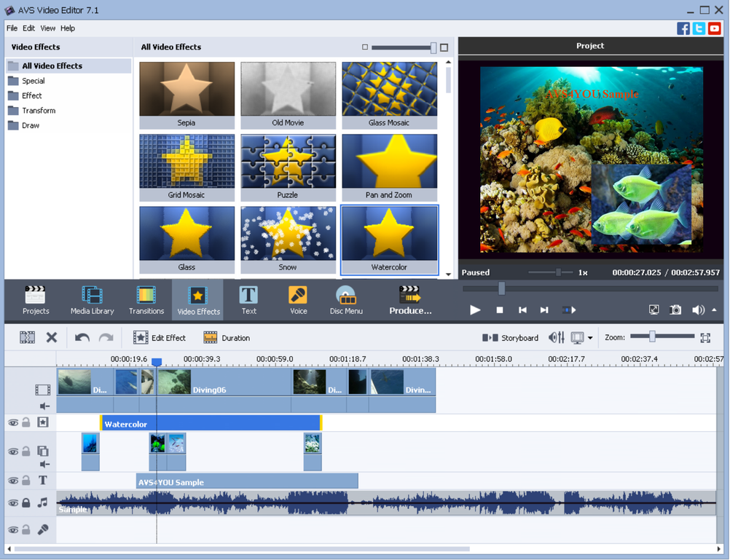Viewport: 730px width, 560px height.
Task: Select the Video Effects section button
Action: point(198,300)
